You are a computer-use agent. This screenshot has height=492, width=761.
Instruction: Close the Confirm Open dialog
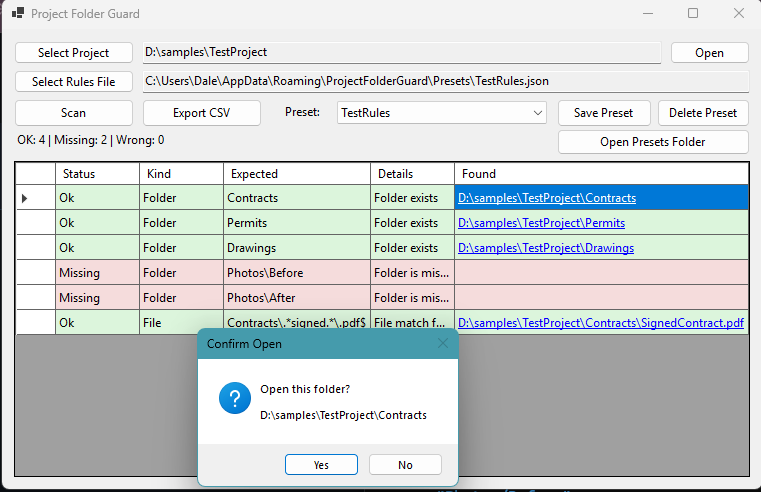pos(443,343)
